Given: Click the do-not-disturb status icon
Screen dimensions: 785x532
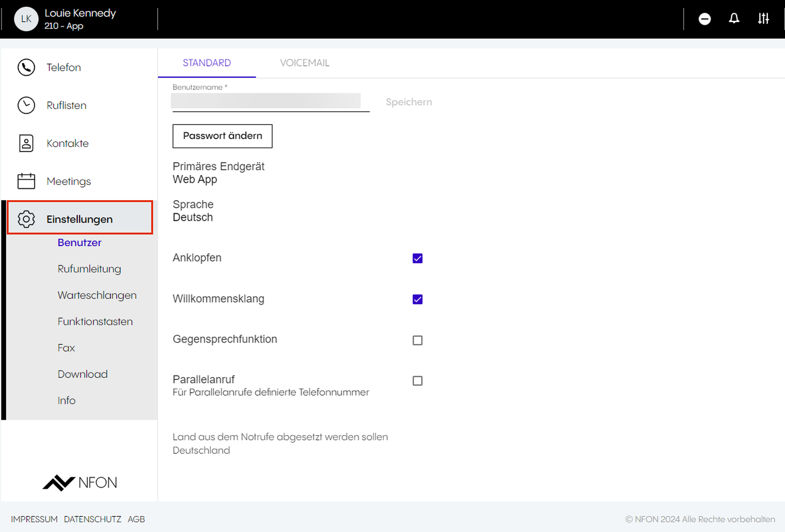Looking at the screenshot, I should click(705, 19).
